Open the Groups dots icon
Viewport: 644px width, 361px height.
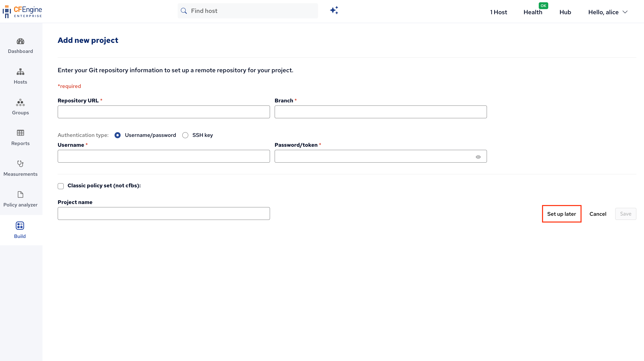pos(20,103)
